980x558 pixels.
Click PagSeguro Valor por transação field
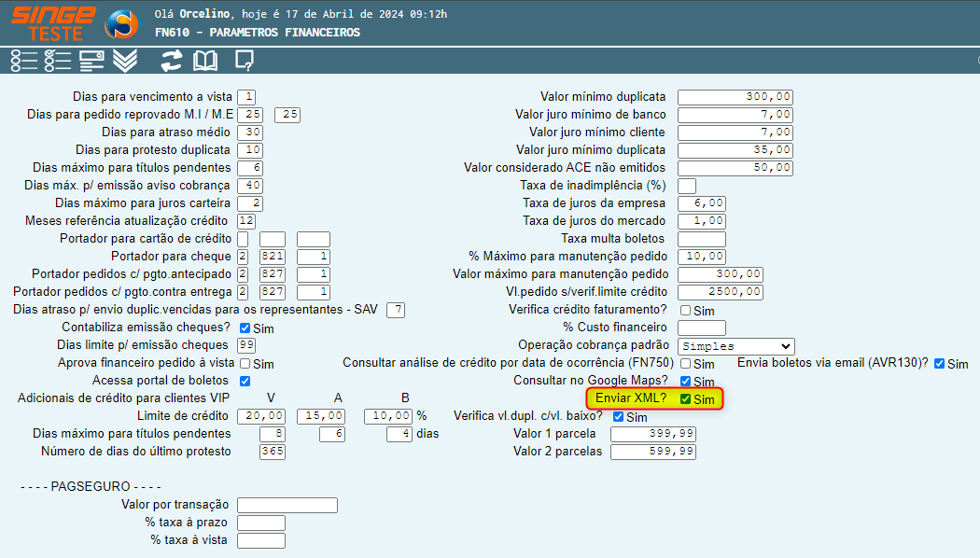click(x=287, y=506)
